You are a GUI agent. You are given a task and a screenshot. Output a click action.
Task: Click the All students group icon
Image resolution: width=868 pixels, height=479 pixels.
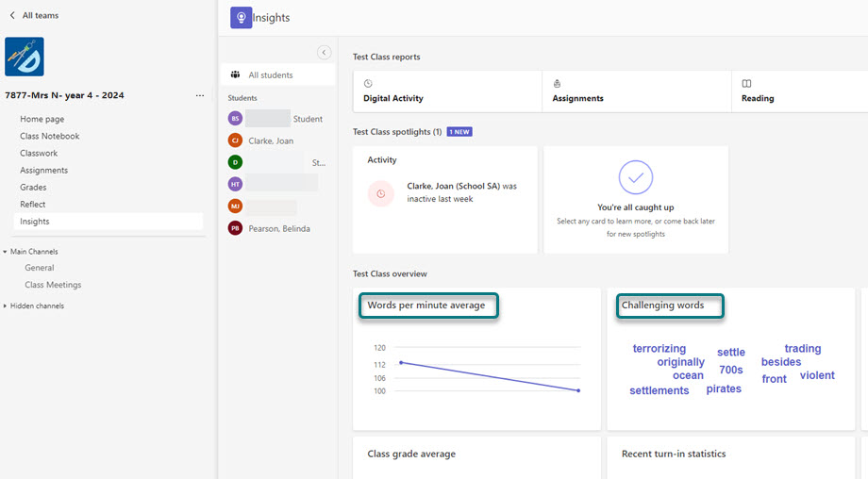tap(235, 74)
